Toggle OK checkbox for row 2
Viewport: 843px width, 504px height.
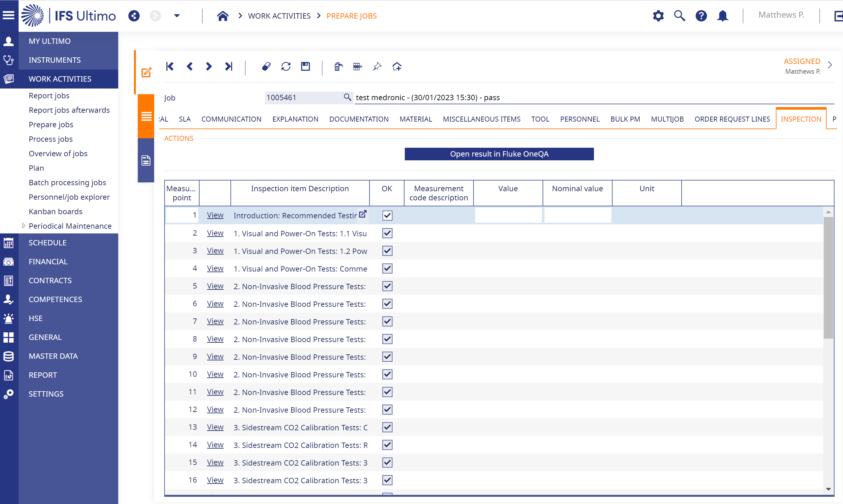point(387,233)
